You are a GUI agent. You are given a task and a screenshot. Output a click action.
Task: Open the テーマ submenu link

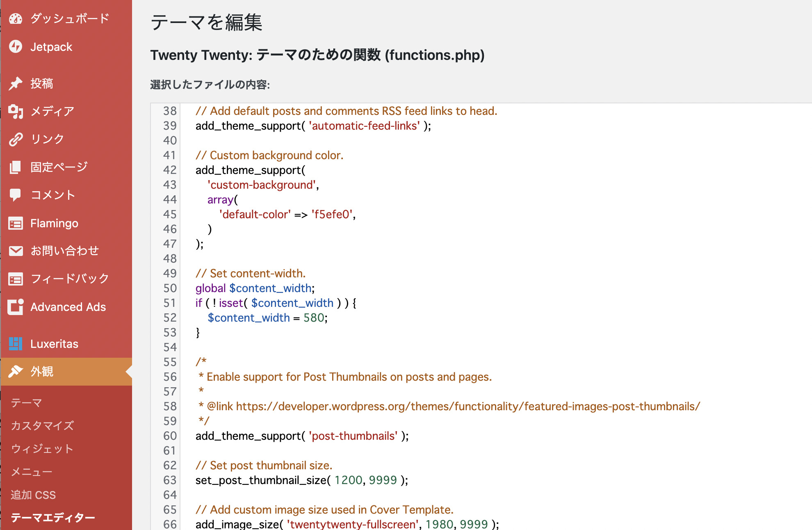26,403
